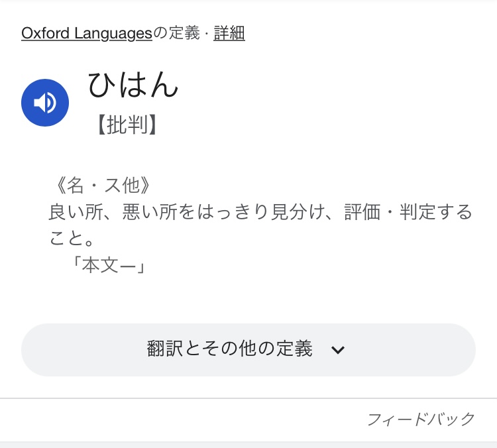Click the chevron arrow beside 翻訳とその他の定義
The height and width of the screenshot is (448, 497).
(338, 350)
